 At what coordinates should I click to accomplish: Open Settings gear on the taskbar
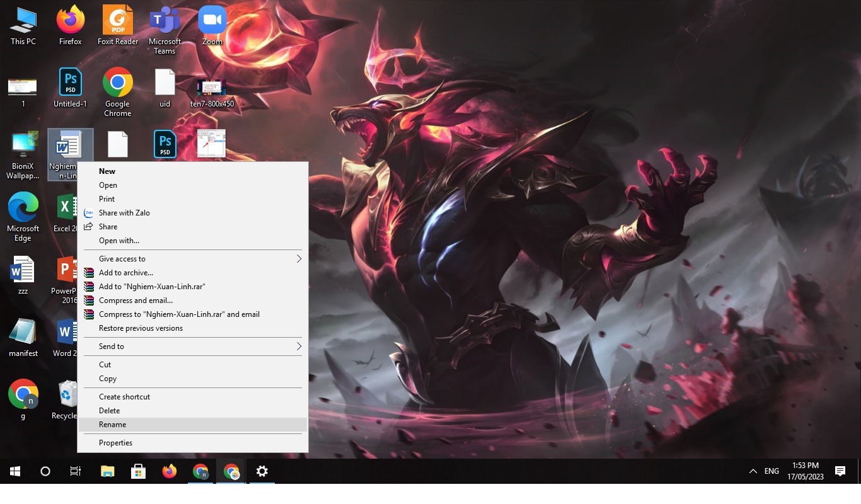tap(262, 471)
